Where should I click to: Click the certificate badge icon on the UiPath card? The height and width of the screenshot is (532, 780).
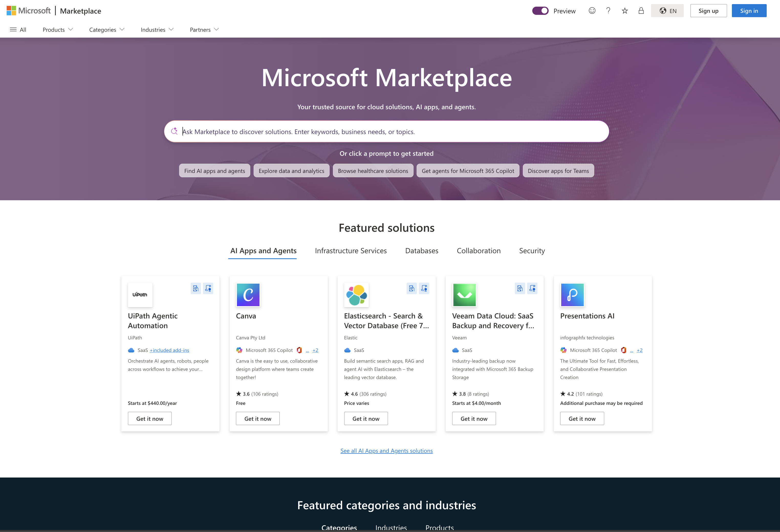coord(208,289)
